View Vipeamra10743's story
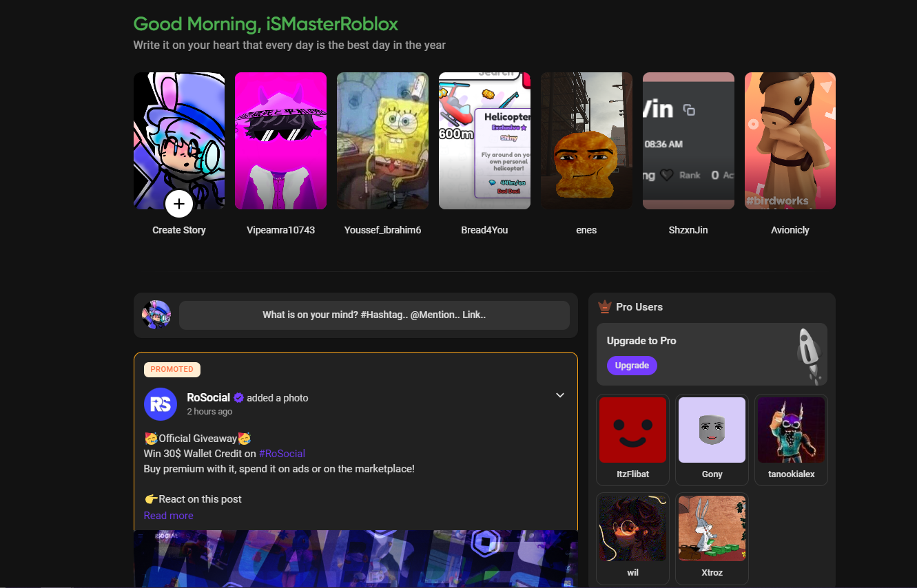 click(280, 140)
